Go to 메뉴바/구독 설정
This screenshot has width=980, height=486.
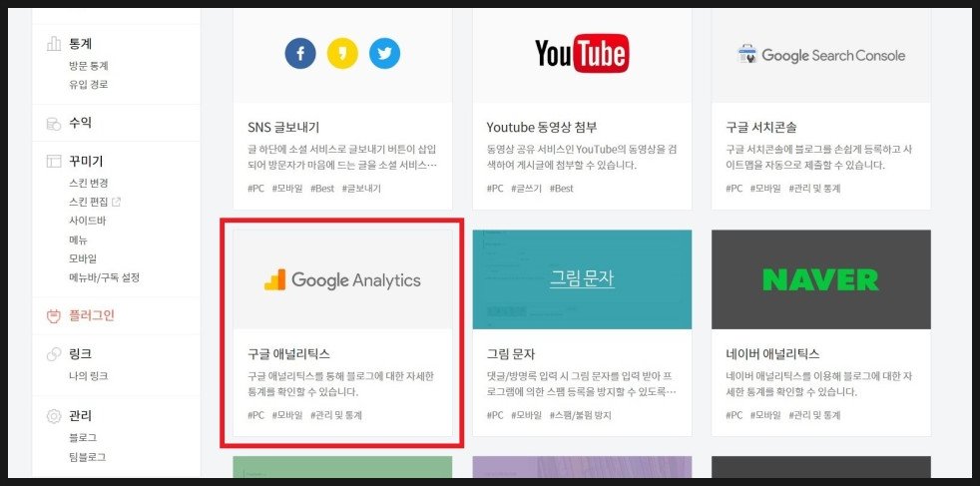[104, 277]
